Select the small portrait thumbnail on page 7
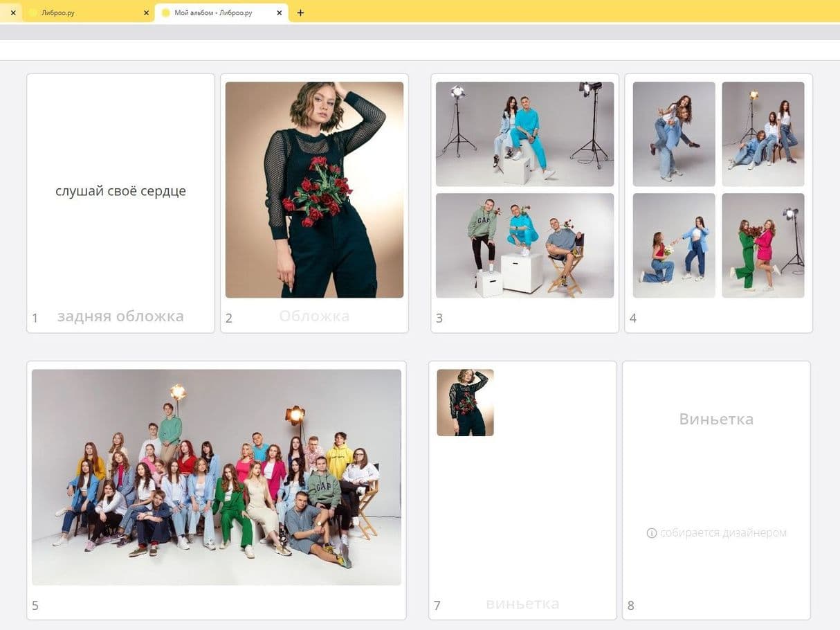The image size is (840, 630). [x=465, y=402]
